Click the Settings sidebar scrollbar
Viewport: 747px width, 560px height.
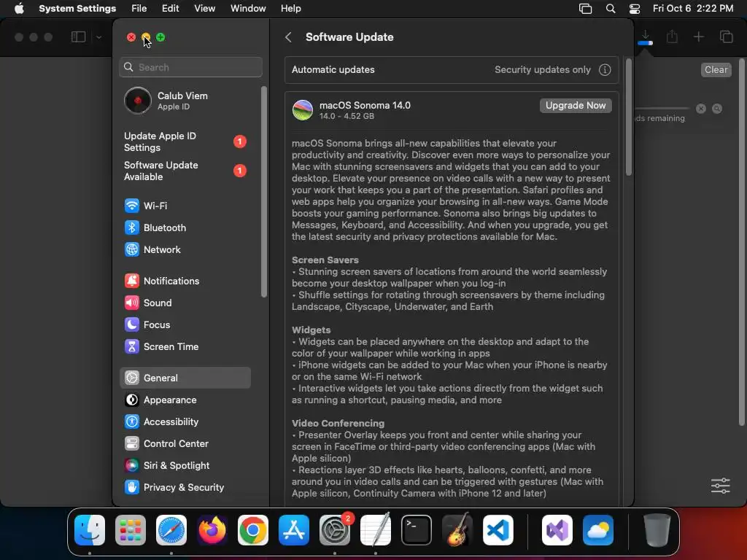click(264, 192)
